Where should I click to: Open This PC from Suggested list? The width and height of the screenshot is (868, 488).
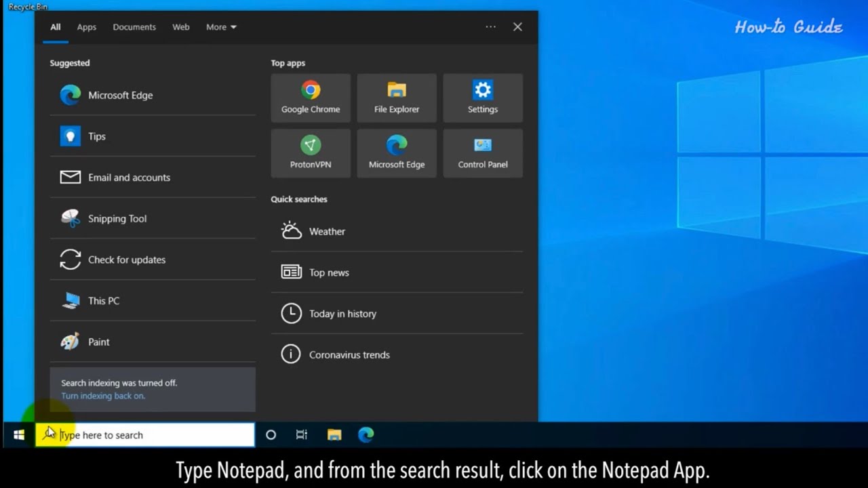tap(153, 301)
